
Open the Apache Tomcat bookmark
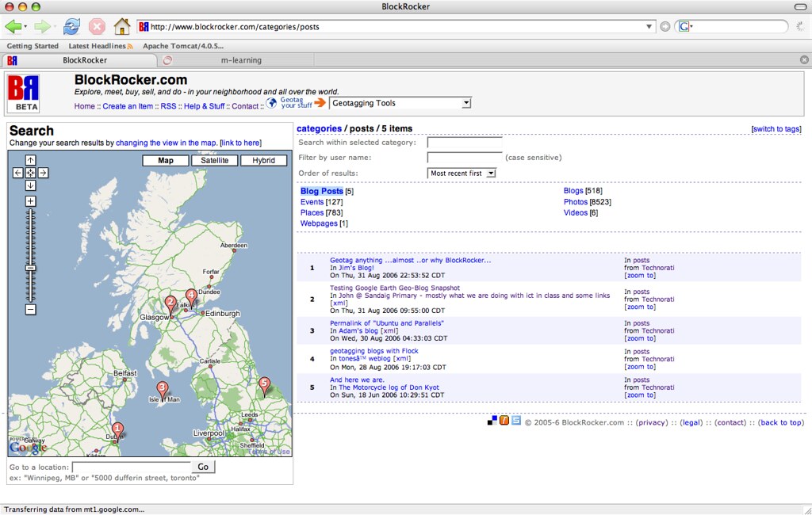(183, 46)
